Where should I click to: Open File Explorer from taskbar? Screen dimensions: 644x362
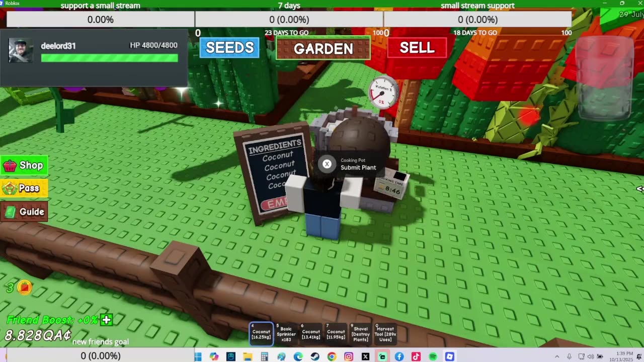click(248, 356)
